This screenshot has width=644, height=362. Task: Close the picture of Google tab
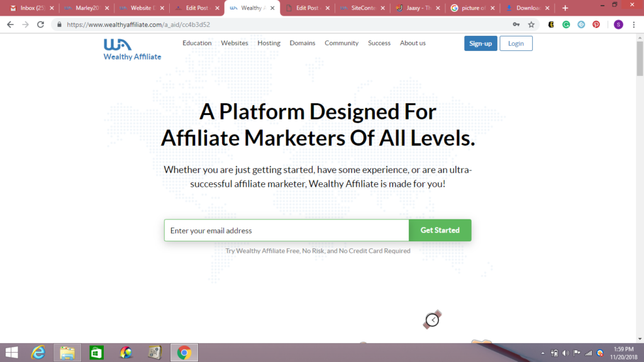pos(492,8)
